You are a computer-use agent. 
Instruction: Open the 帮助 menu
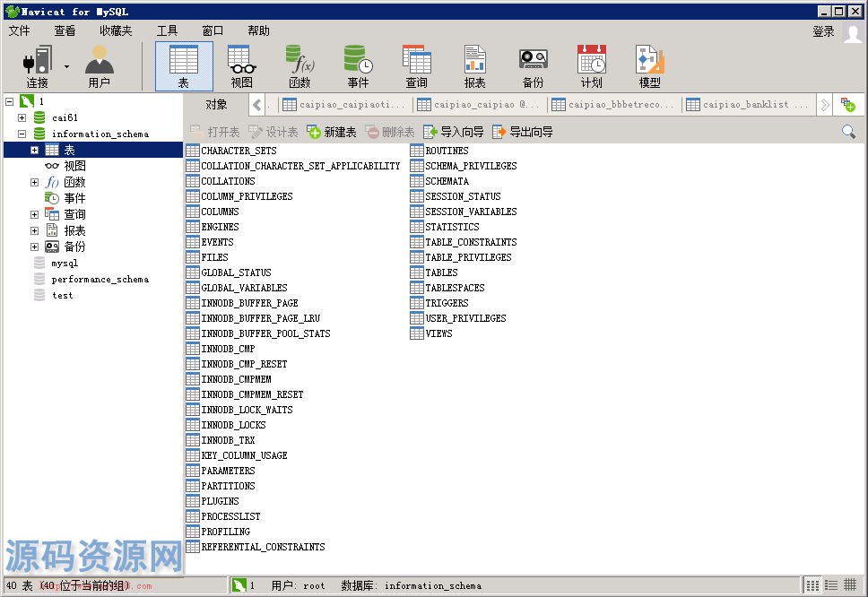coord(258,31)
